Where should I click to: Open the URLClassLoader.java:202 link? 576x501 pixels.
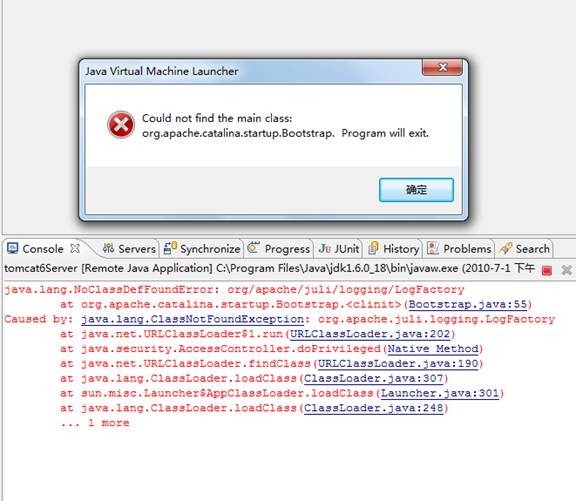[370, 334]
